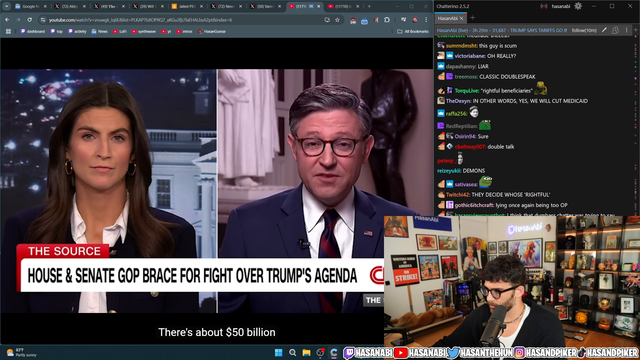
Task: Toggle the Chatterino streamer mode icon
Action: pos(544,6)
